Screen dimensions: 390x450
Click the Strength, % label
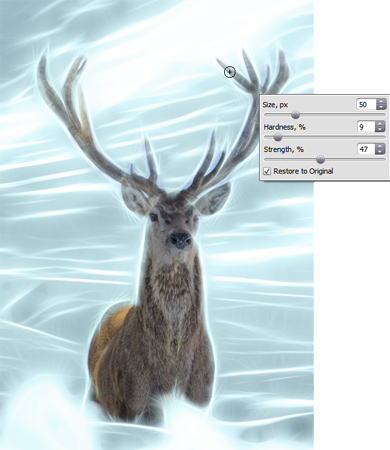click(284, 150)
